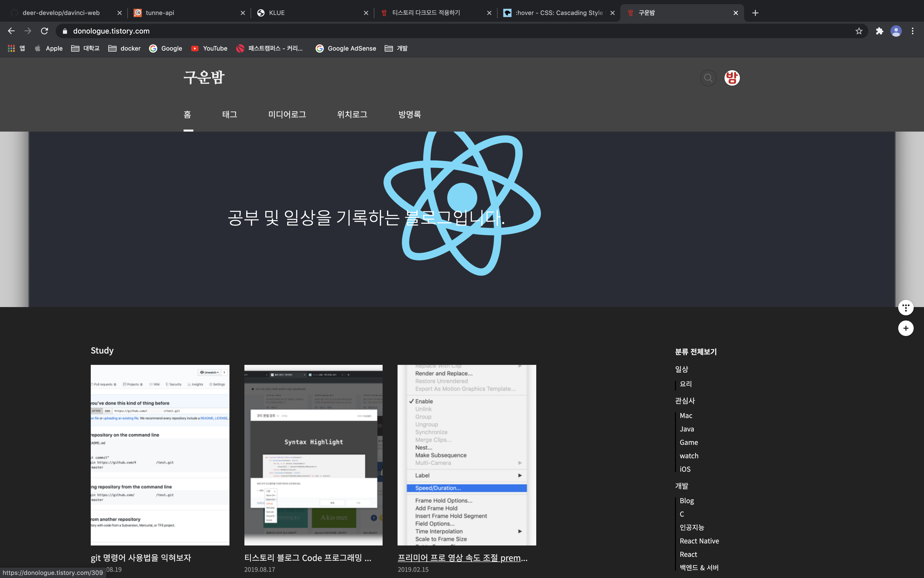924x578 pixels.
Task: Open the Game subcategory
Action: 689,442
